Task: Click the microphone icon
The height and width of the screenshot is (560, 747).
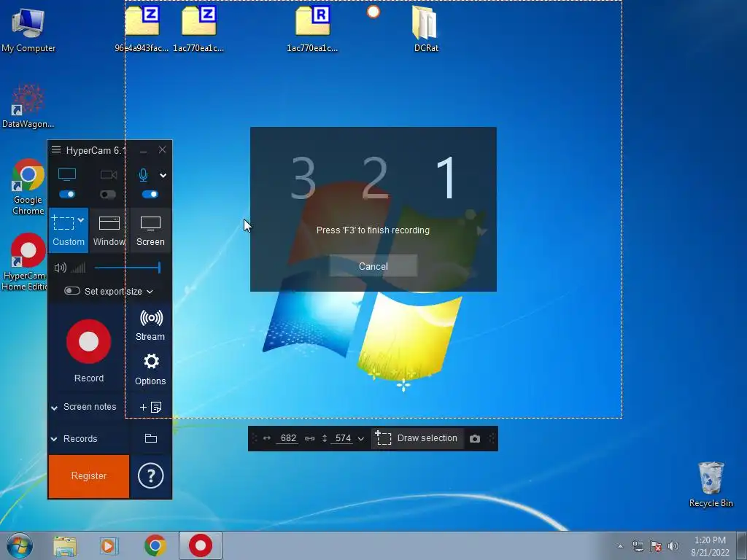Action: [x=144, y=175]
